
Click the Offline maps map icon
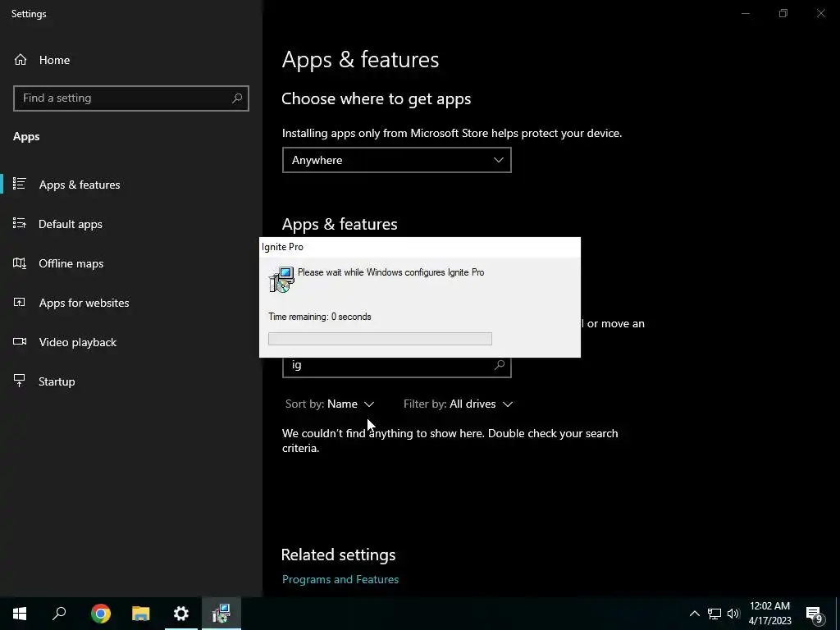pos(20,263)
